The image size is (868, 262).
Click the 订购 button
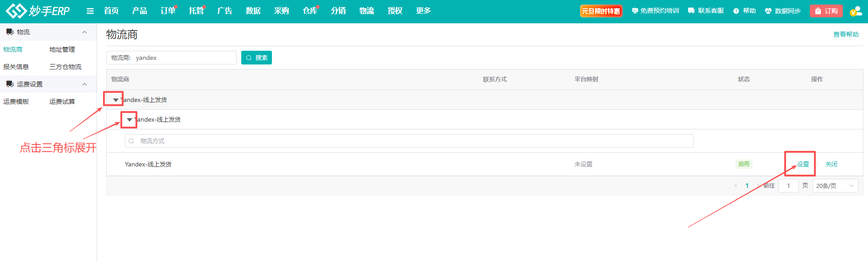pyautogui.click(x=826, y=11)
